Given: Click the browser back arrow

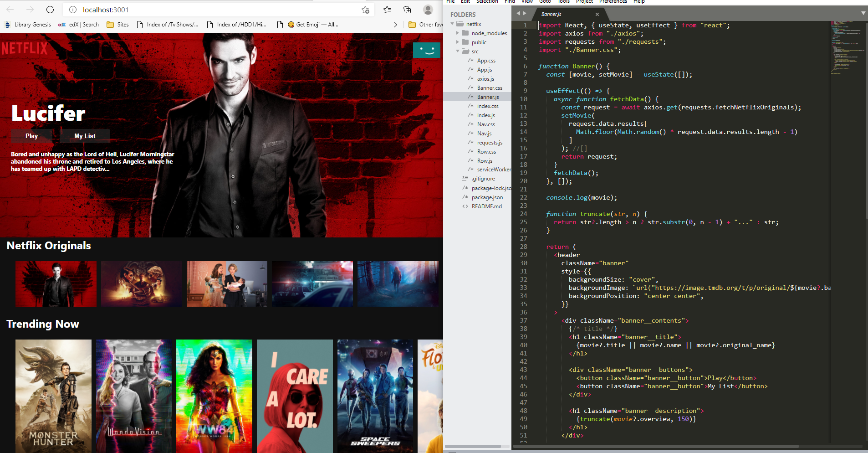Looking at the screenshot, I should pos(10,9).
